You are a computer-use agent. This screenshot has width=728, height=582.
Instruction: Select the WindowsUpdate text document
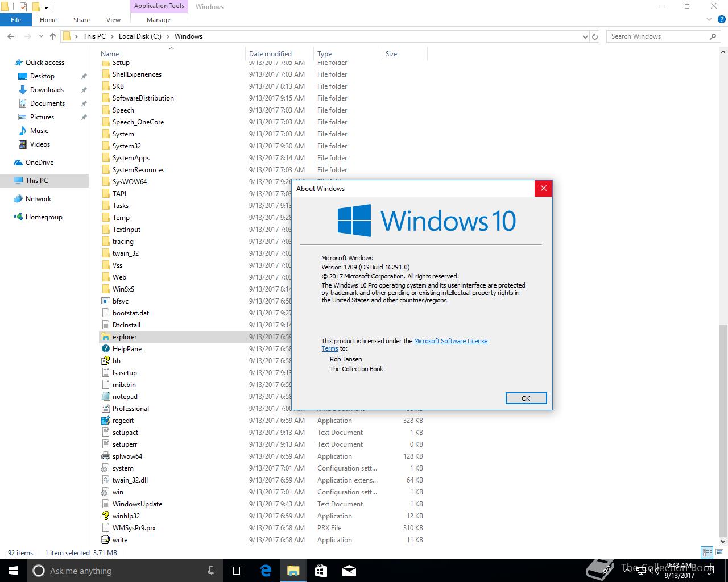[x=263, y=504]
